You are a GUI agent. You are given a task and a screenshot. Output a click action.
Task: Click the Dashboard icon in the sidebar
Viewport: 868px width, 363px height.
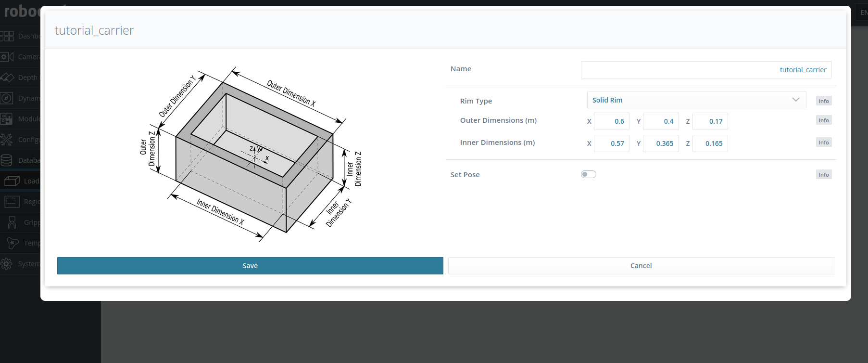tap(7, 36)
